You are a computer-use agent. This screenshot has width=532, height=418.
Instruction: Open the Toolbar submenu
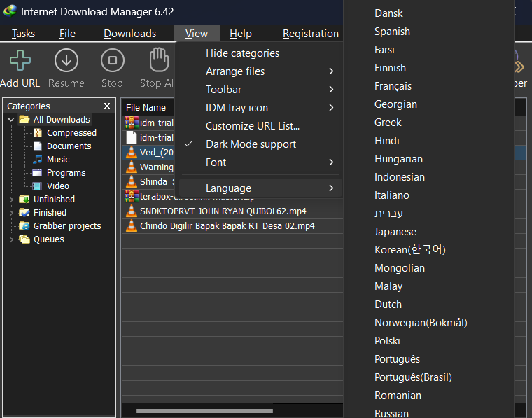(x=260, y=90)
